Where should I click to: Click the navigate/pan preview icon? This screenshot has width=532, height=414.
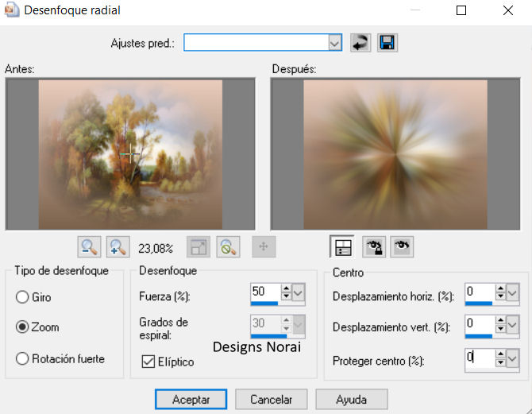(264, 247)
